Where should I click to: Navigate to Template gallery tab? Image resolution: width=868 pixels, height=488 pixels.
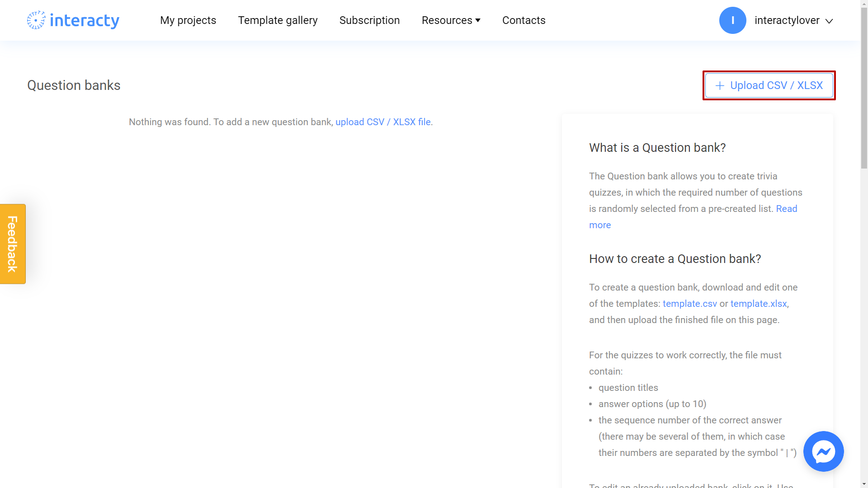pos(278,20)
